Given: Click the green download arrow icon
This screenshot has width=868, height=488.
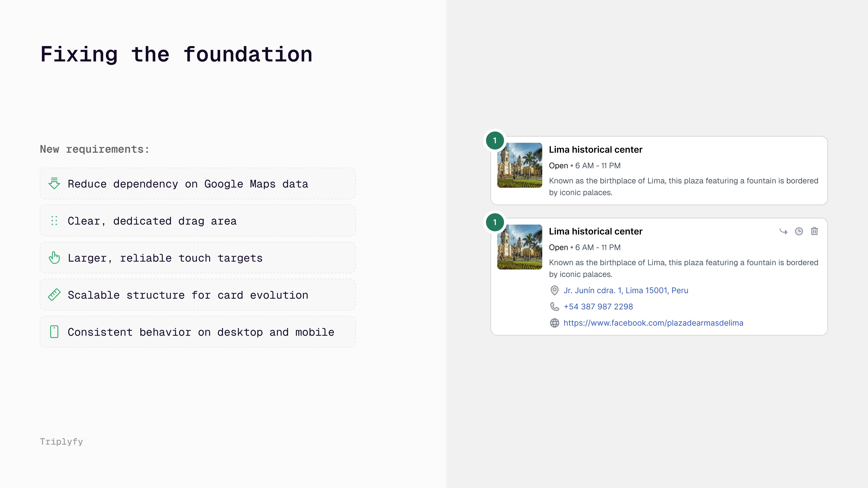Looking at the screenshot, I should (54, 183).
